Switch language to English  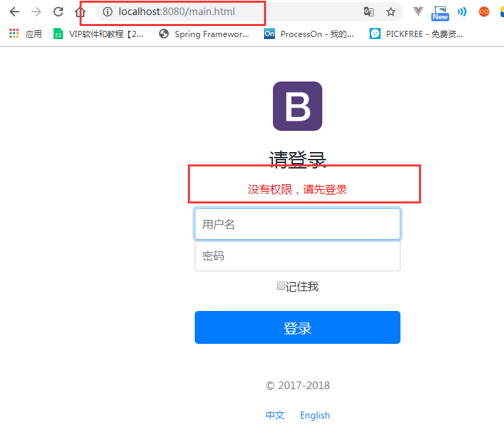coord(315,415)
